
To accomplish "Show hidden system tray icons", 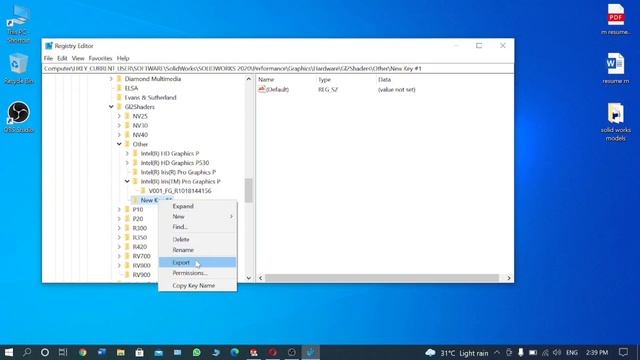I will (x=497, y=353).
